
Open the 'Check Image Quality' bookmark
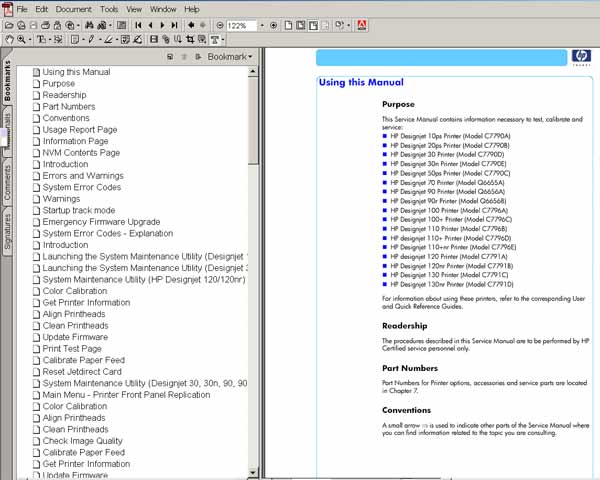coord(83,441)
